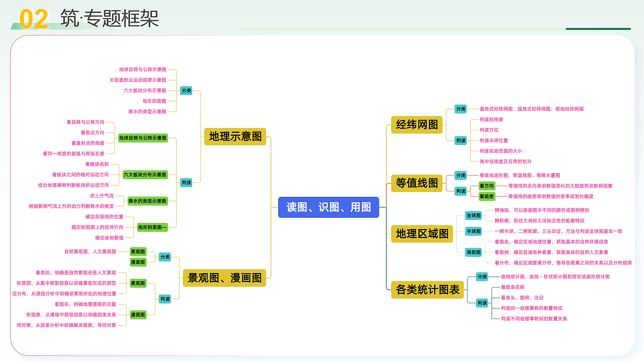
Task: Click the text 判读不同地理事物间的数量关系
Action: (534, 319)
